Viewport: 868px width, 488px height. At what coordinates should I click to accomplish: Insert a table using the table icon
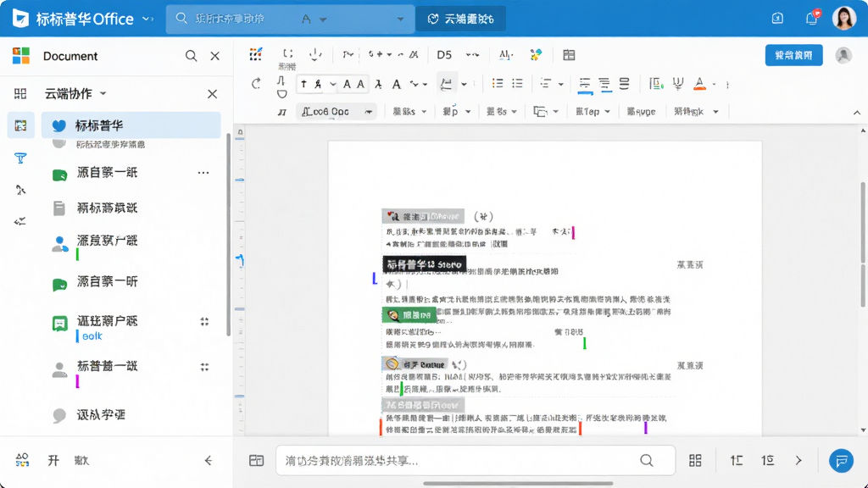tap(569, 55)
